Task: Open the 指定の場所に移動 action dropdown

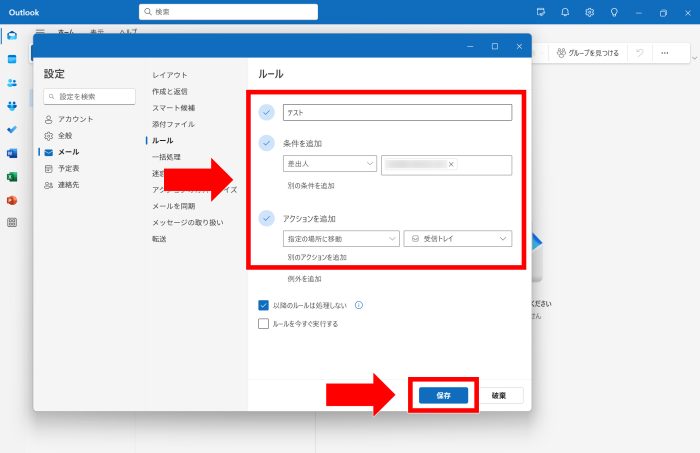Action: point(341,239)
